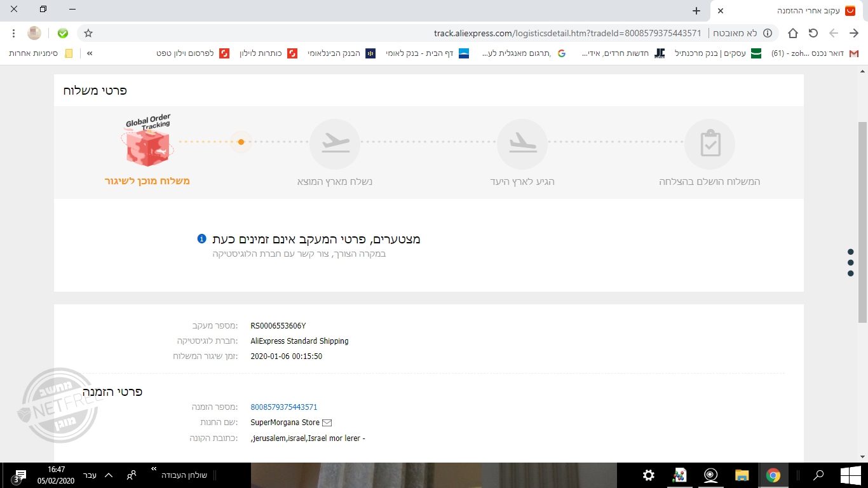This screenshot has width=868, height=488.
Task: Expand the hidden bookmarks overflow chevron
Action: [x=90, y=53]
